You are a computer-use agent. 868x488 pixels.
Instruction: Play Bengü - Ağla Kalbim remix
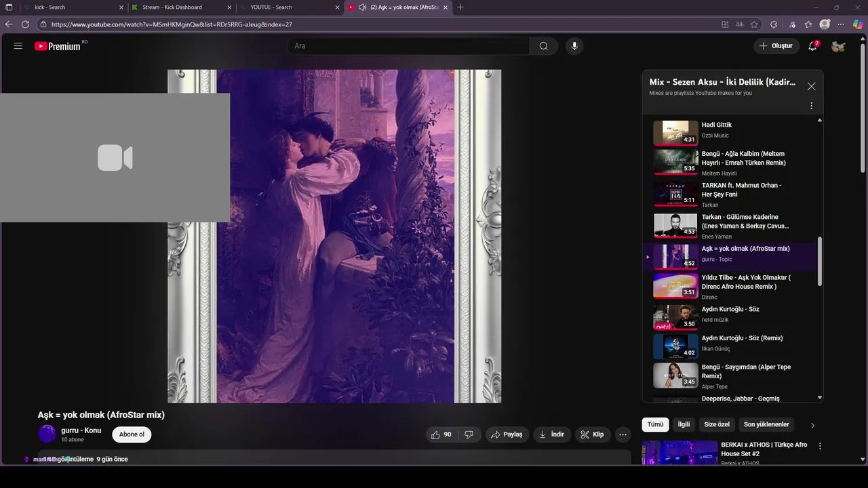(730, 163)
